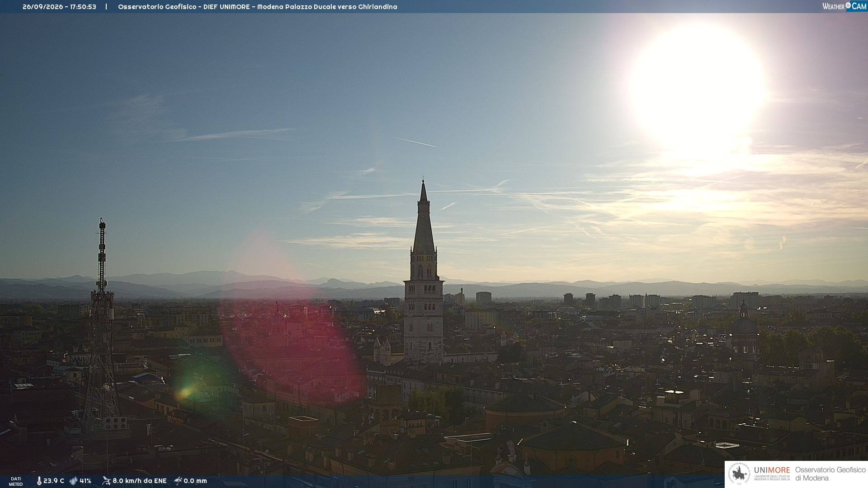Select the 41% humidity reading
This screenshot has width=868, height=488.
(x=85, y=481)
